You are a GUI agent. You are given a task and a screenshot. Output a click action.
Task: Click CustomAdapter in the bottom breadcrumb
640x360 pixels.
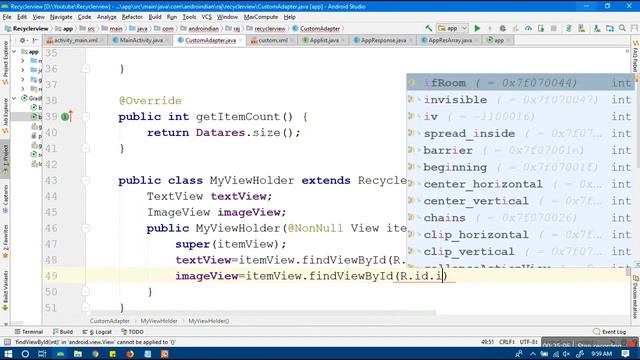(110, 321)
